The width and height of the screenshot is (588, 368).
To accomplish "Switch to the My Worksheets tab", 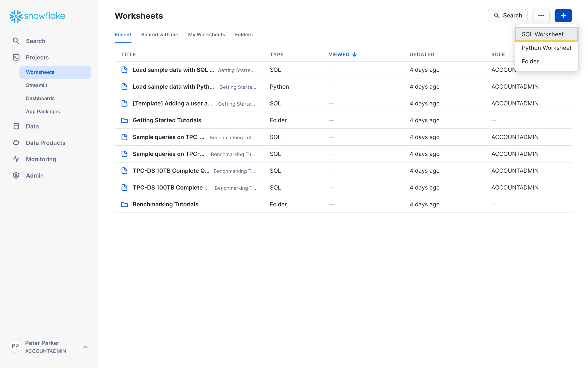I will (x=206, y=35).
